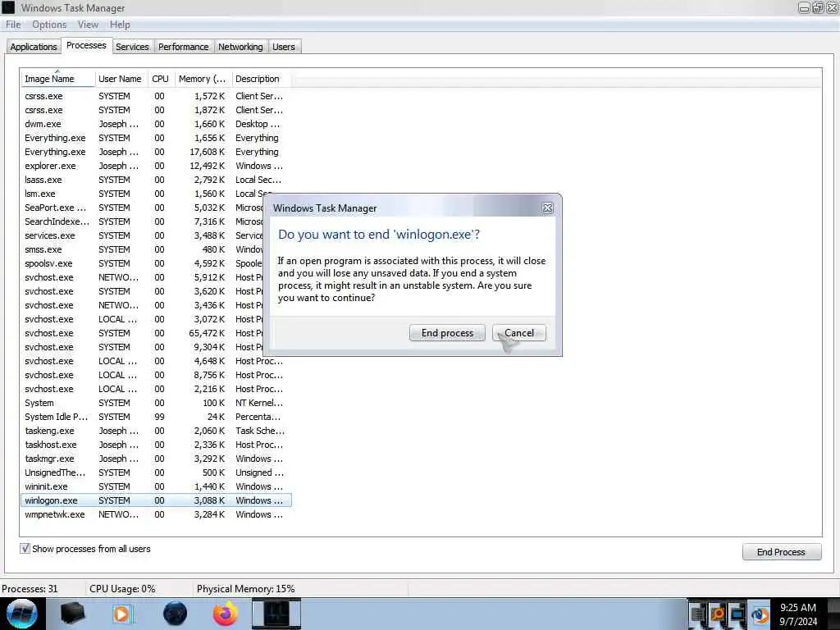Viewport: 840px width, 630px height.
Task: Select the svchost.exe row using 8,756 K
Action: point(156,375)
